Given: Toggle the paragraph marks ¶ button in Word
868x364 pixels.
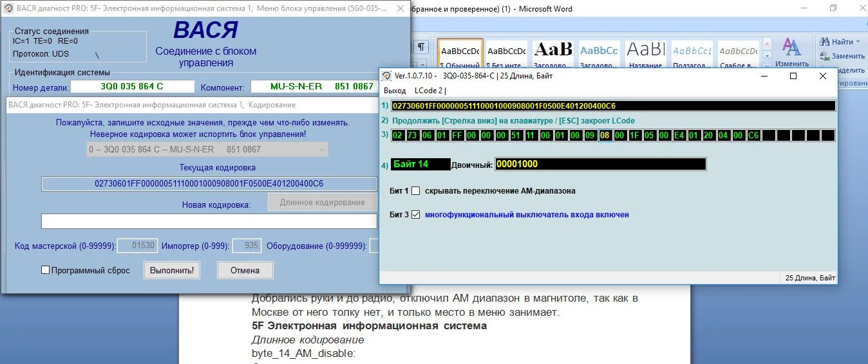Looking at the screenshot, I should click(420, 47).
